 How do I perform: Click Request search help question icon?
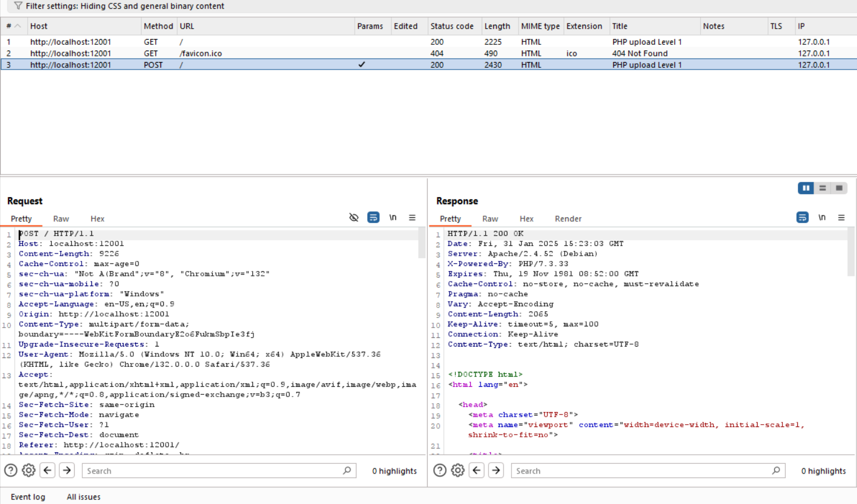10,470
